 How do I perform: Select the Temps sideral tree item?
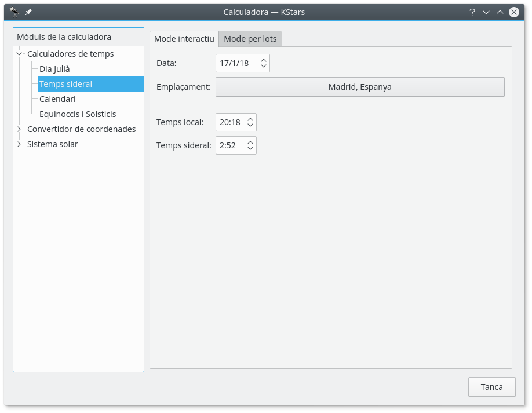tap(65, 84)
